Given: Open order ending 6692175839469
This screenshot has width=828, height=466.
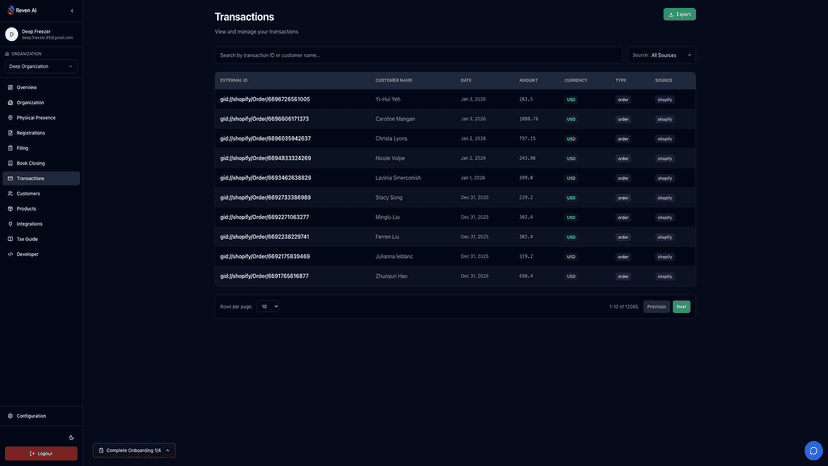Looking at the screenshot, I should point(265,256).
